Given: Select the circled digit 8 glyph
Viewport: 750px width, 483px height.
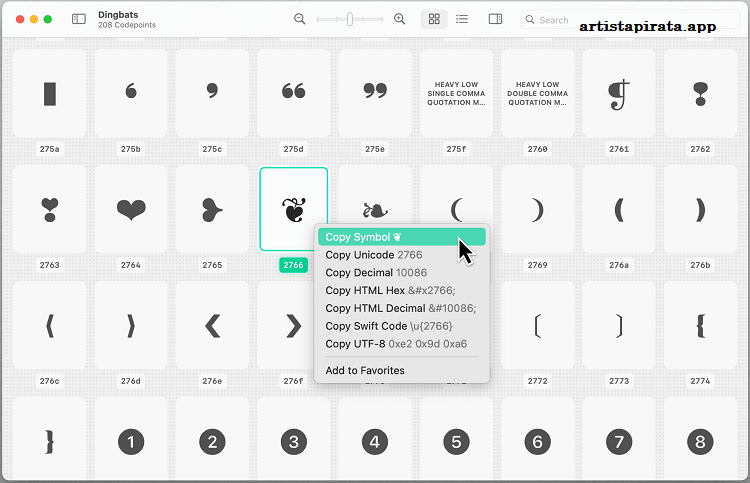Looking at the screenshot, I should coord(700,439).
